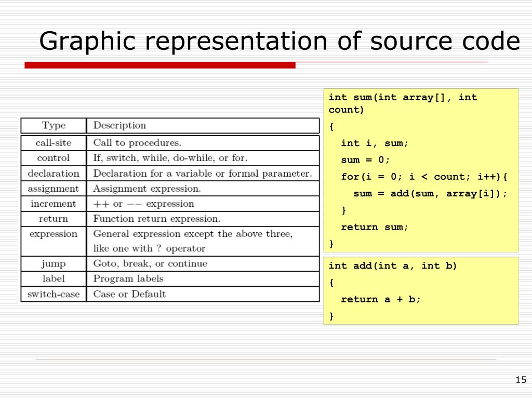The width and height of the screenshot is (532, 399).
Task: Click the 'return' type cell in table
Action: (54, 219)
